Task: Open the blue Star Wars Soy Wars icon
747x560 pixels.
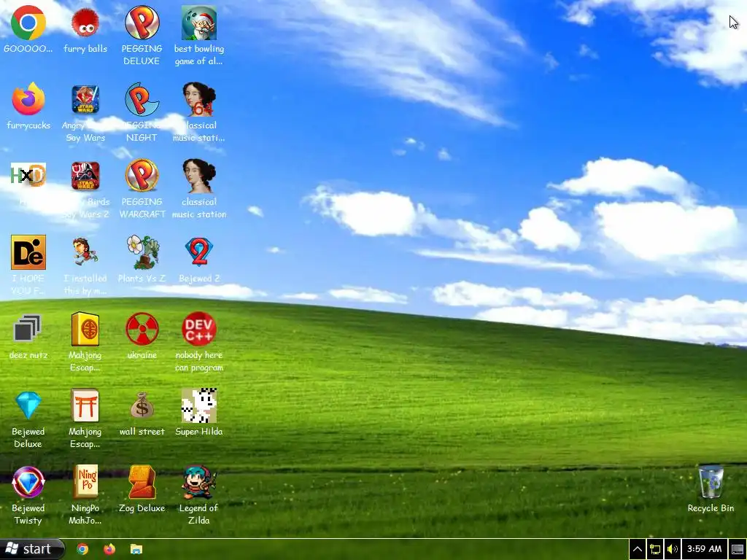Action: pos(85,99)
